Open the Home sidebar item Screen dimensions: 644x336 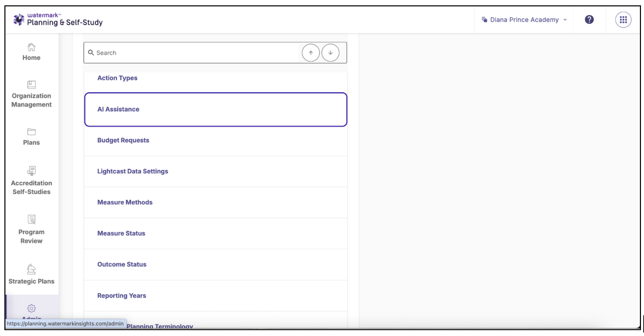click(x=32, y=52)
